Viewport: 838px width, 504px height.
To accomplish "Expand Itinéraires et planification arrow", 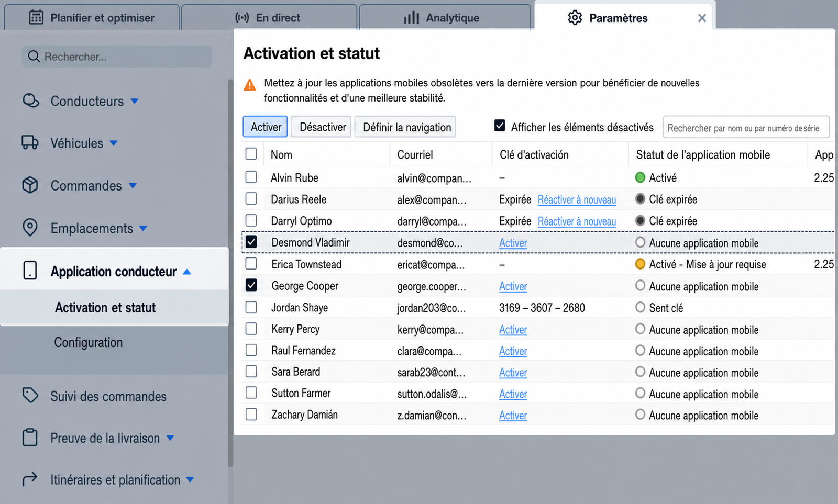I will 190,479.
